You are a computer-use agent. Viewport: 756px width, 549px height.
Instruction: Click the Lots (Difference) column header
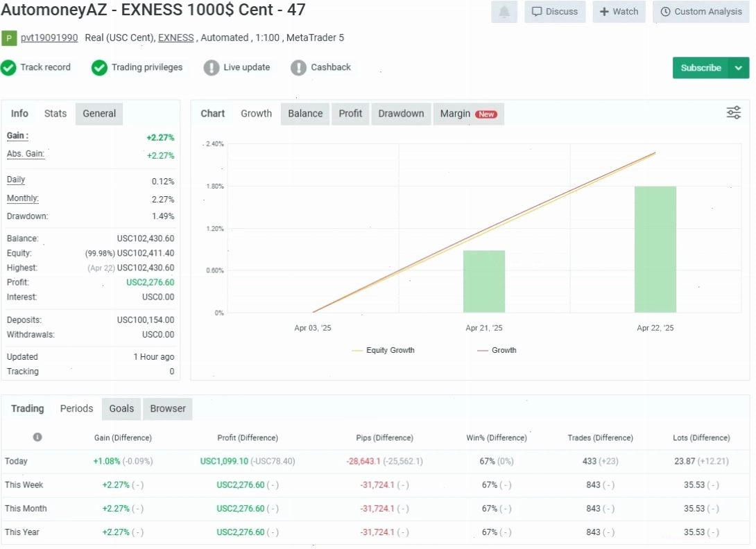pyautogui.click(x=701, y=437)
